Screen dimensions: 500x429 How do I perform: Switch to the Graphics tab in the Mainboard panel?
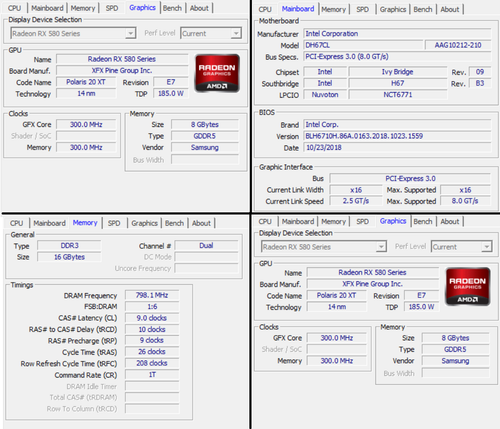click(393, 9)
